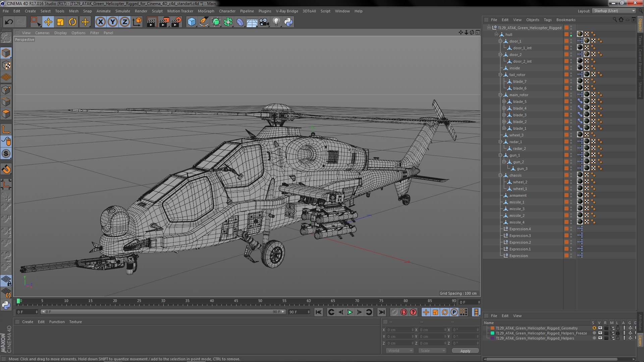This screenshot has height=362, width=644.
Task: Select Texture mode in left palette
Action: coord(6,65)
